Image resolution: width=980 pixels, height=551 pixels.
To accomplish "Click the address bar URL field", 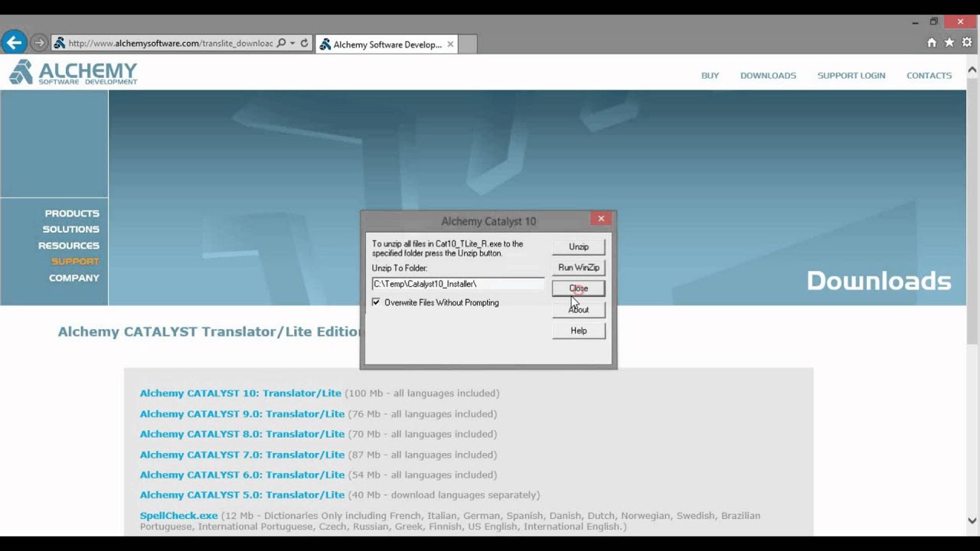I will pyautogui.click(x=170, y=44).
